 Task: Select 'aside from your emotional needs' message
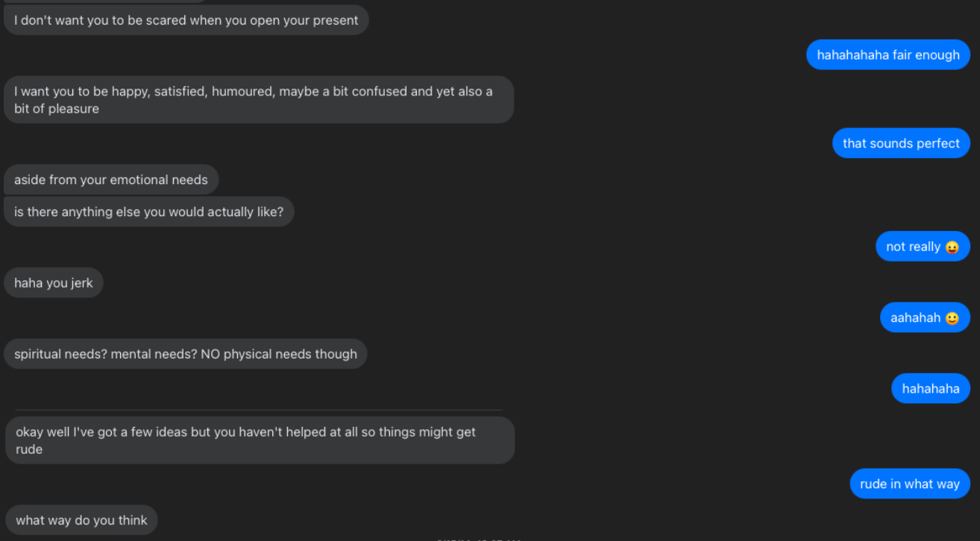111,180
